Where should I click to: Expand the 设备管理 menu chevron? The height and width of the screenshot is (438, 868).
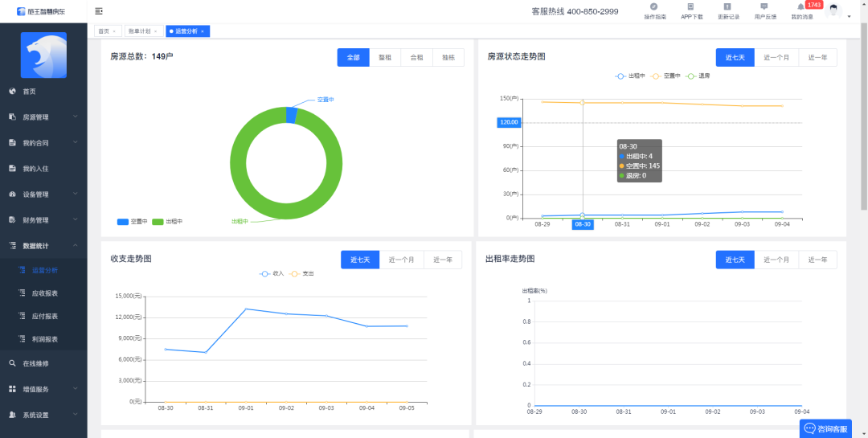[76, 194]
